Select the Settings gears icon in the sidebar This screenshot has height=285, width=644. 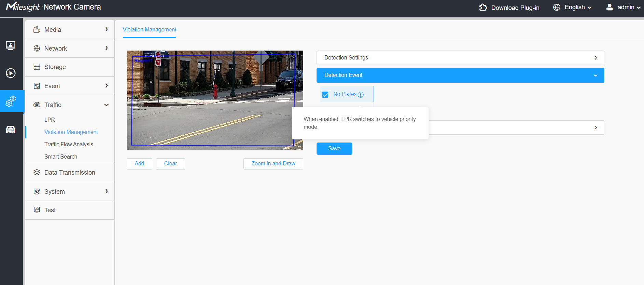tap(11, 101)
